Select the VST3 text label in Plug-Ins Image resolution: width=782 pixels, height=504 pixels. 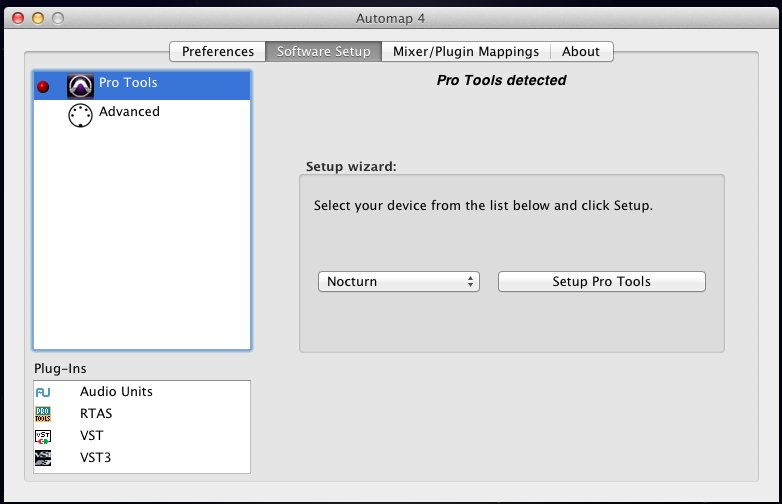pos(96,458)
